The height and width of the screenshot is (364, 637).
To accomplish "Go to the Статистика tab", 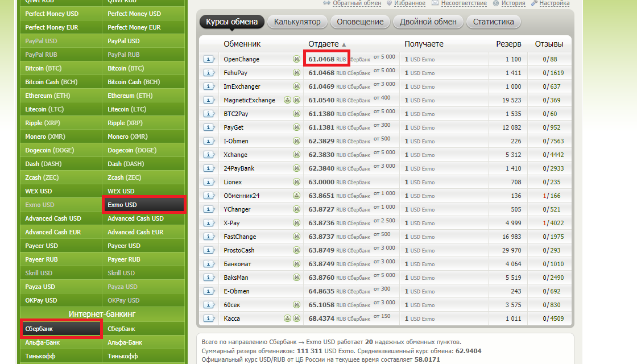I will [493, 22].
